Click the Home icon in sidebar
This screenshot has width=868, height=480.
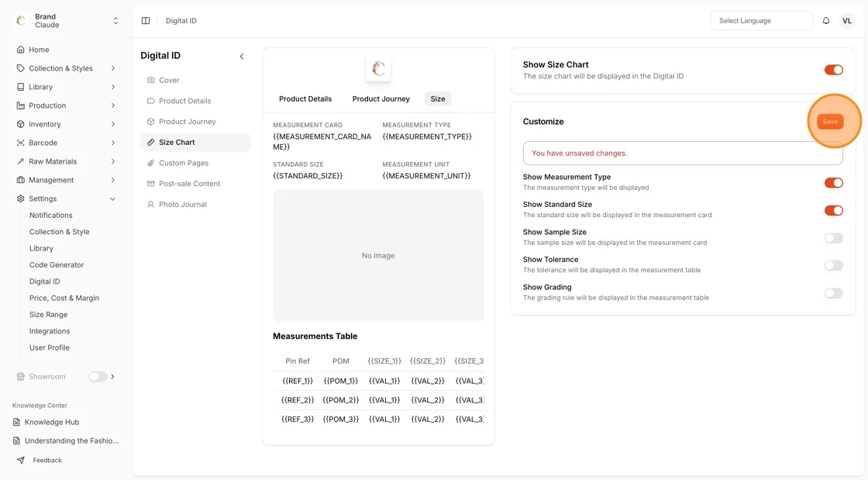(20, 50)
